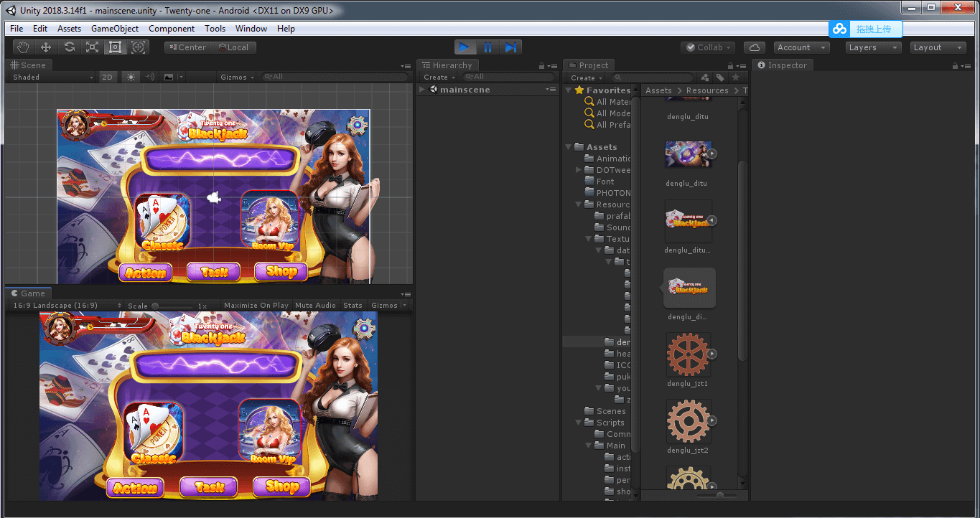
Task: Expand the mainscene hierarchy arrow
Action: (x=423, y=90)
